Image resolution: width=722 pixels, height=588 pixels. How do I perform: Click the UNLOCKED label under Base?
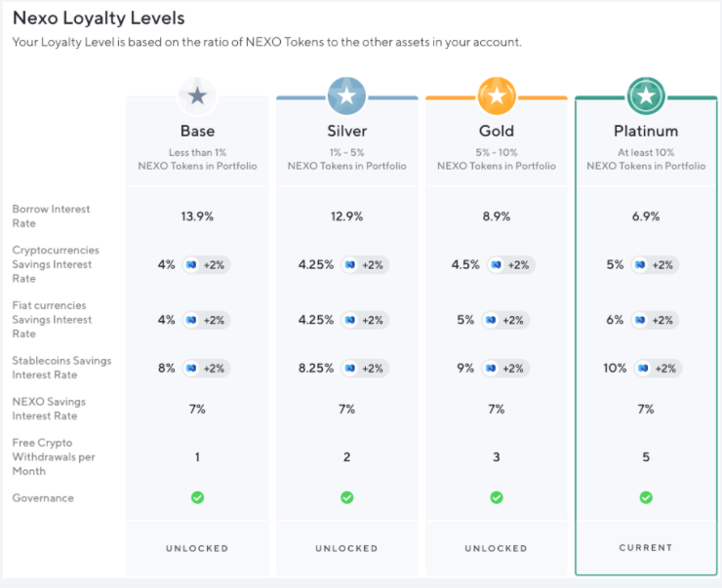[x=197, y=548]
